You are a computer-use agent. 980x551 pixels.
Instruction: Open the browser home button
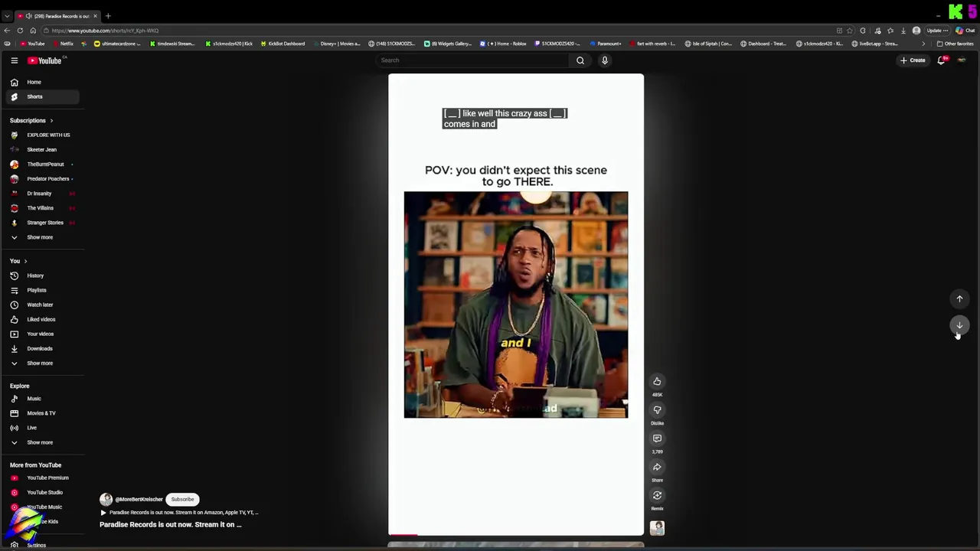pos(33,31)
